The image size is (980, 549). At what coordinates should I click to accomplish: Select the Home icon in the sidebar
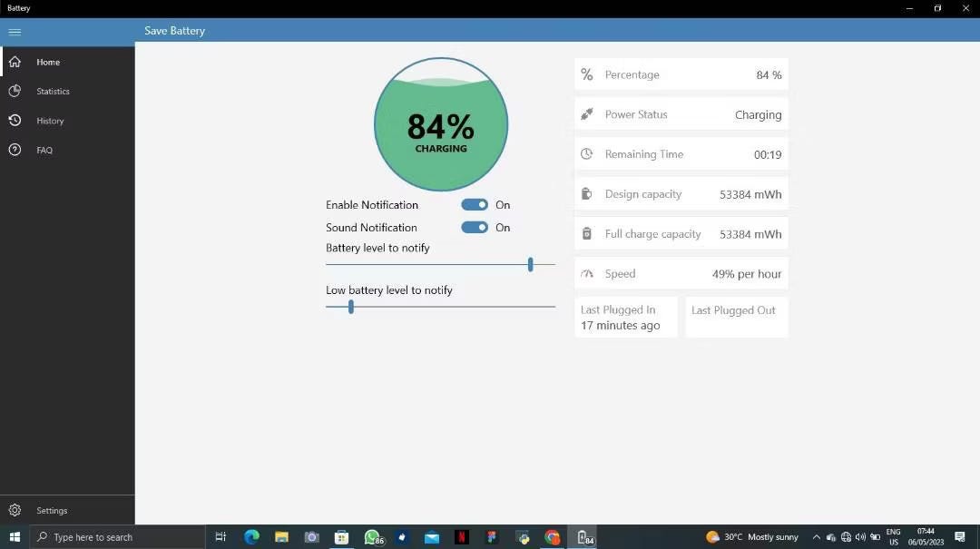tap(15, 62)
